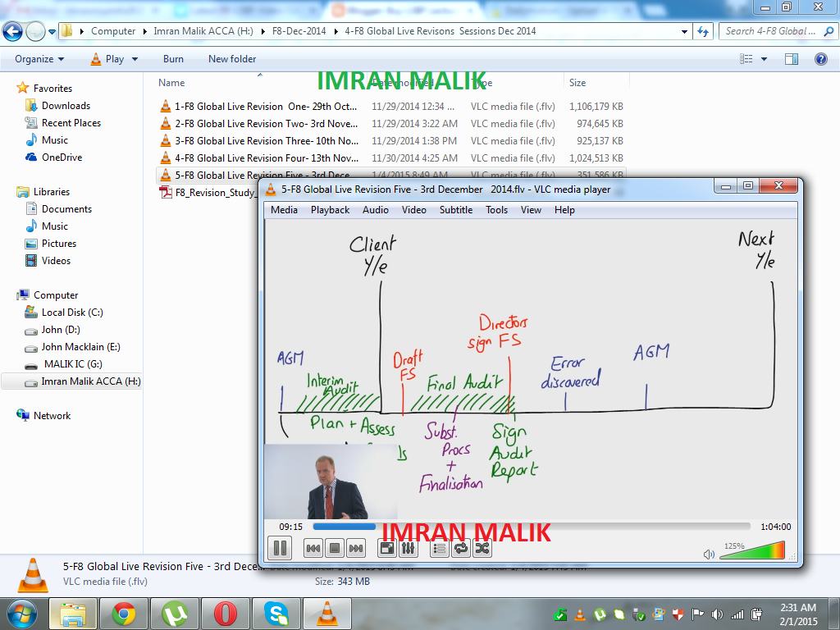Open Skype from taskbar
Viewport: 840px width, 630px height.
pos(276,614)
